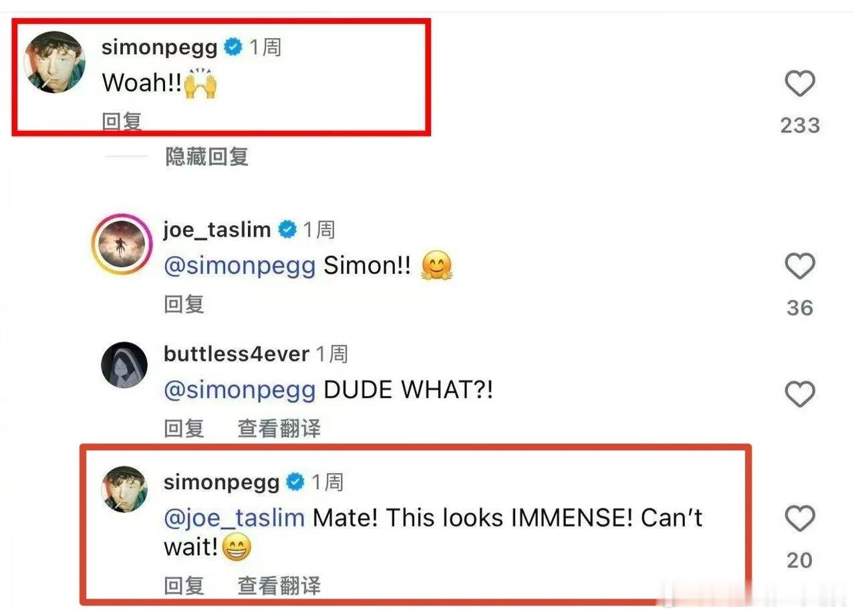The height and width of the screenshot is (616, 854).
Task: Open simonpegg's avatar on top comment
Action: [55, 62]
